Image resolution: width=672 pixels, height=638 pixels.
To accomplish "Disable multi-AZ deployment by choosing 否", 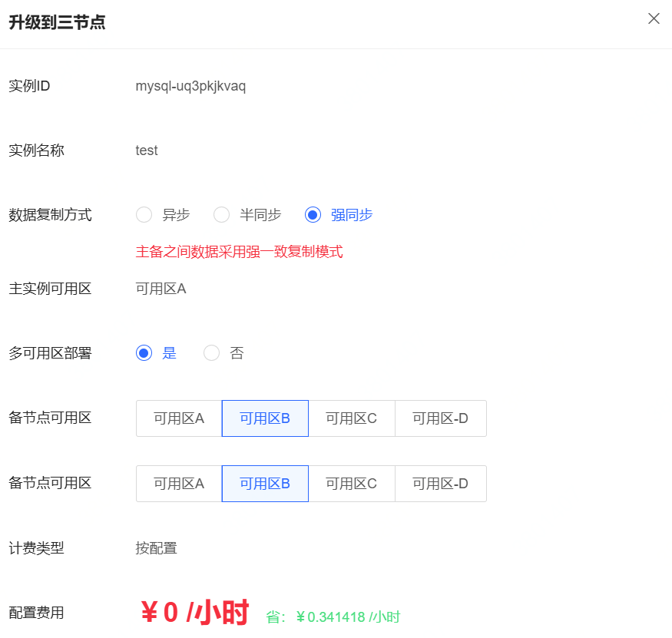I will [x=212, y=353].
